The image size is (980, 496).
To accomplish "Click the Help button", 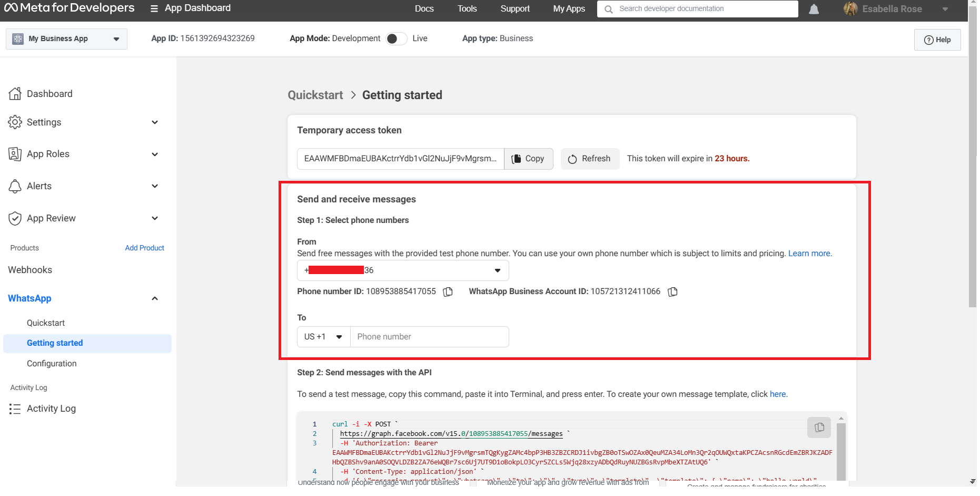I will click(x=937, y=40).
